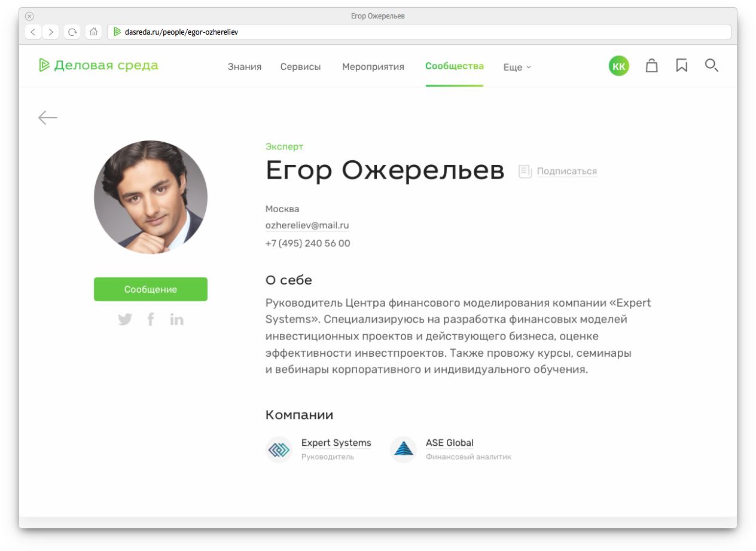Subscribe via the Подписаться link

pos(566,172)
